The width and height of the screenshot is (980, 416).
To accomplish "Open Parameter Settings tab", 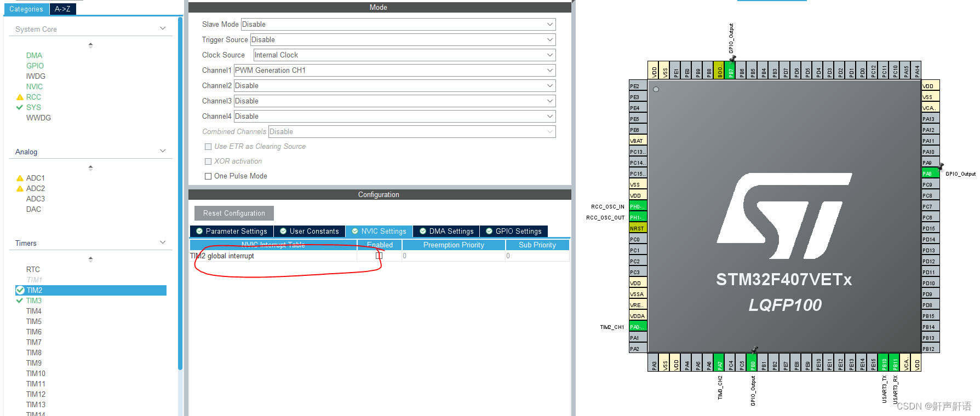I will (x=231, y=232).
